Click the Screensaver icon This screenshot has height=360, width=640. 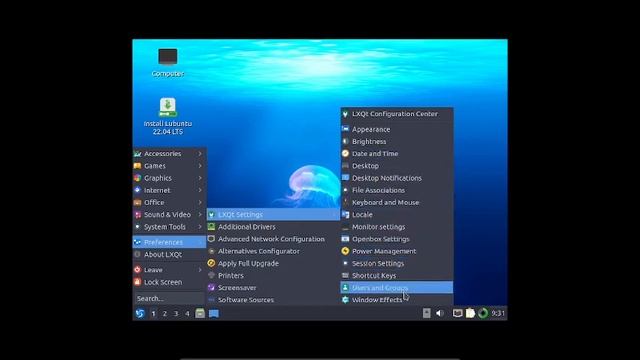pyautogui.click(x=211, y=288)
